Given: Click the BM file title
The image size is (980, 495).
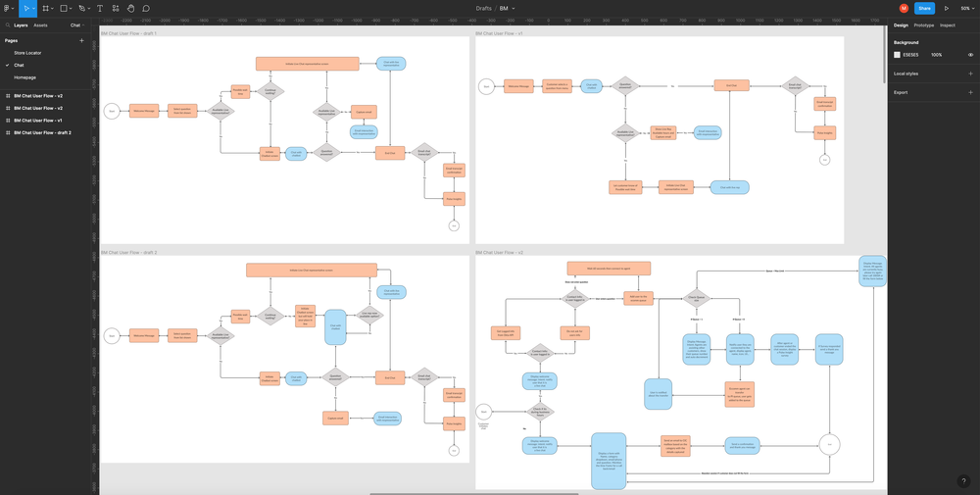Looking at the screenshot, I should tap(504, 9).
